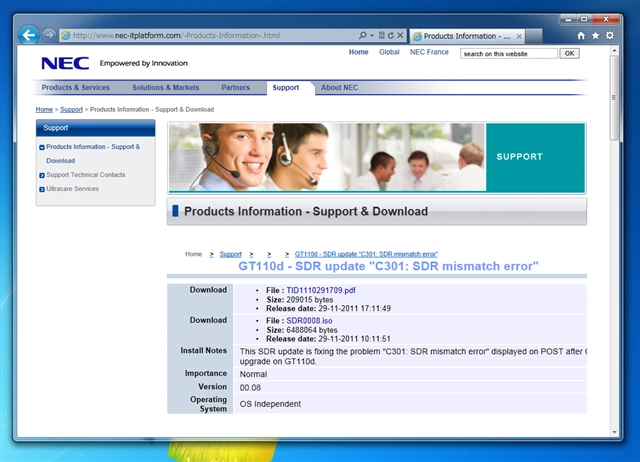The width and height of the screenshot is (640, 462).
Task: Select the Products Information browser tab
Action: pos(467,36)
